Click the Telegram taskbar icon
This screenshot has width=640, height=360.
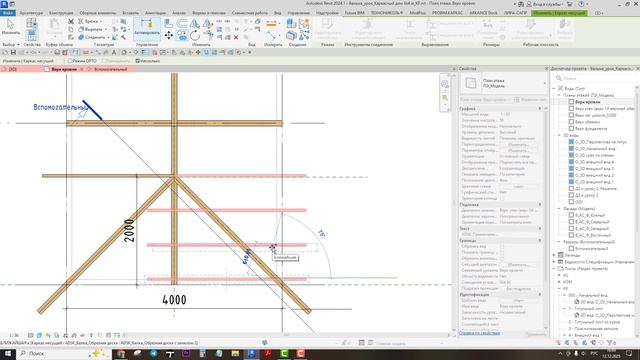pyautogui.click(x=153, y=353)
